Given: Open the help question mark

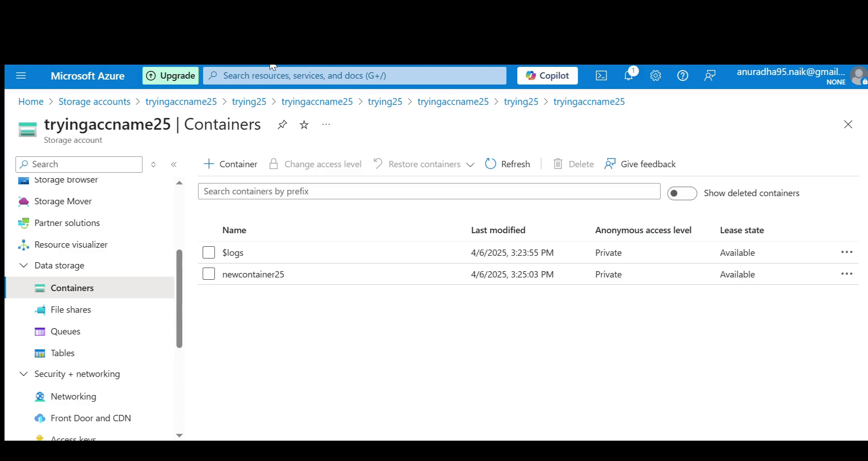Looking at the screenshot, I should (x=683, y=76).
